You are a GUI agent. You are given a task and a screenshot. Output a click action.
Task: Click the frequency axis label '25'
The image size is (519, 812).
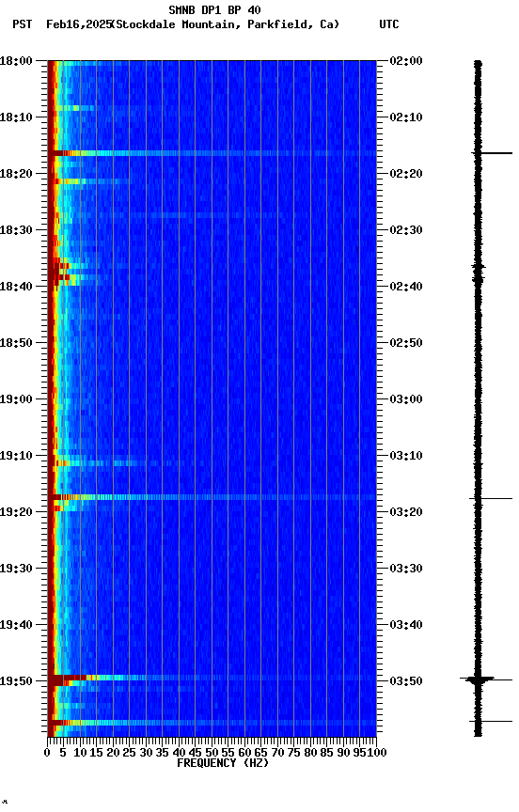[x=129, y=753]
